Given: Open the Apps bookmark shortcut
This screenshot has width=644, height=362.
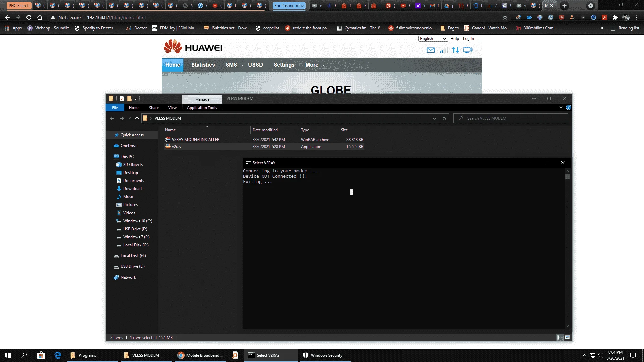Looking at the screenshot, I should coord(13,28).
